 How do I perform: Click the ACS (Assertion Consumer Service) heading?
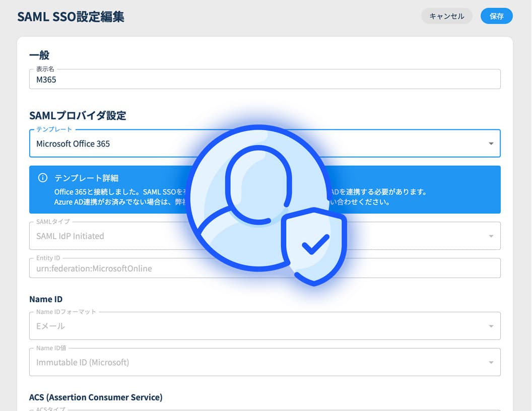[96, 397]
